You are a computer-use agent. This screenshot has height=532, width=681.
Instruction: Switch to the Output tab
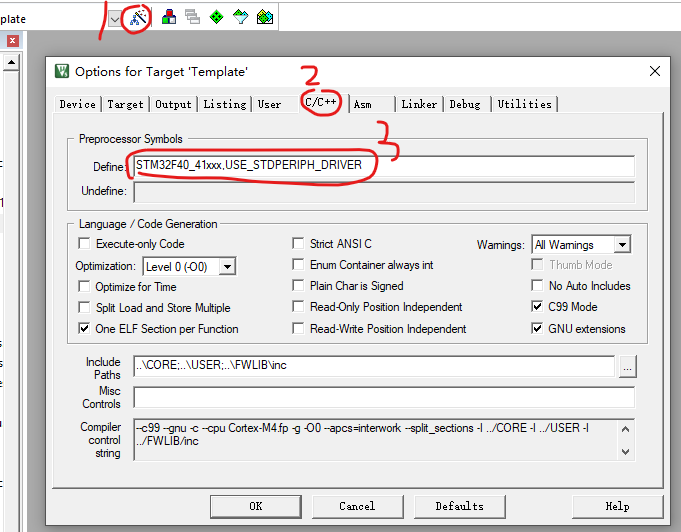point(173,104)
